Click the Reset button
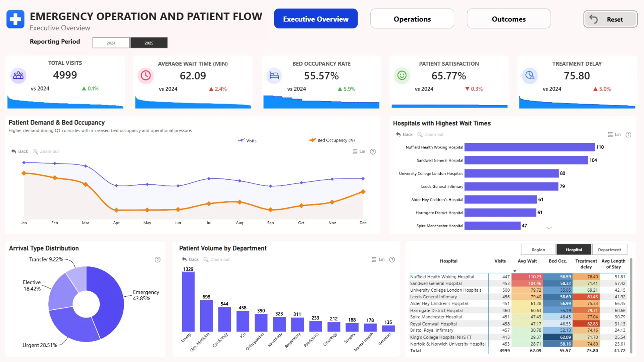The width and height of the screenshot is (644, 362). pos(610,19)
